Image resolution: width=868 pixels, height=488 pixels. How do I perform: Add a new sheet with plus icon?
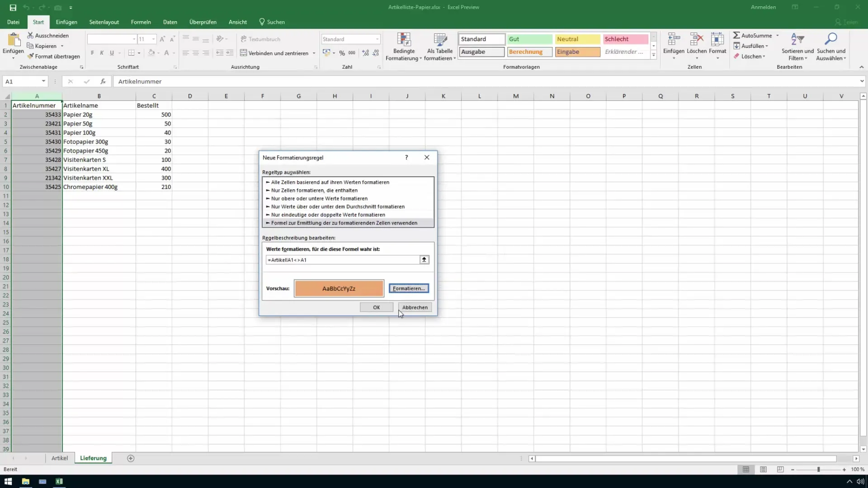pos(131,458)
